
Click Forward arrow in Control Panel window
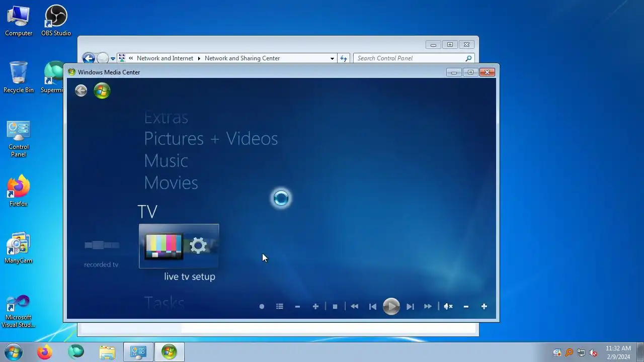click(x=103, y=58)
